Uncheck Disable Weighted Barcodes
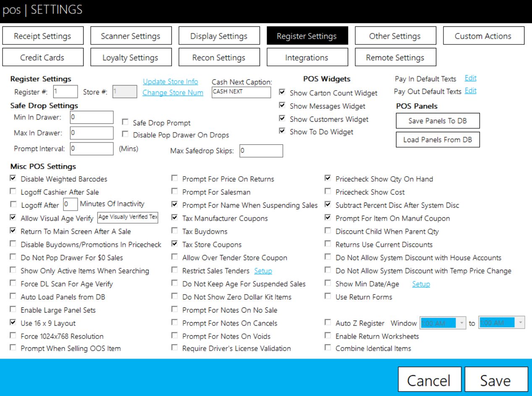Screen dimensions: 532x396 click(13, 179)
